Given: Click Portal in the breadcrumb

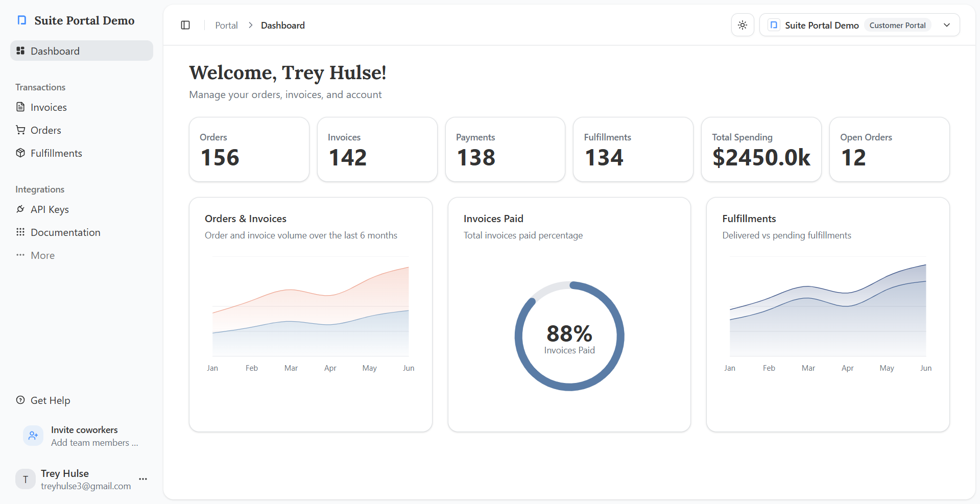Looking at the screenshot, I should pyautogui.click(x=226, y=25).
